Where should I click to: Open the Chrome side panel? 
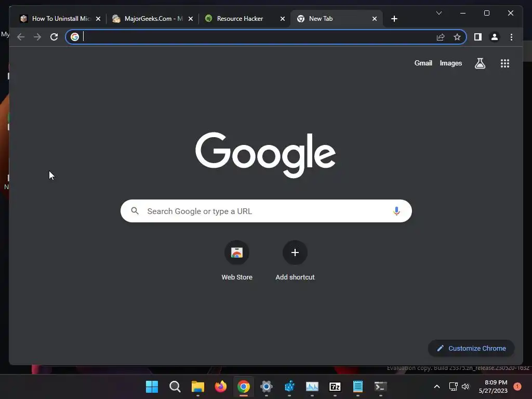coord(478,37)
